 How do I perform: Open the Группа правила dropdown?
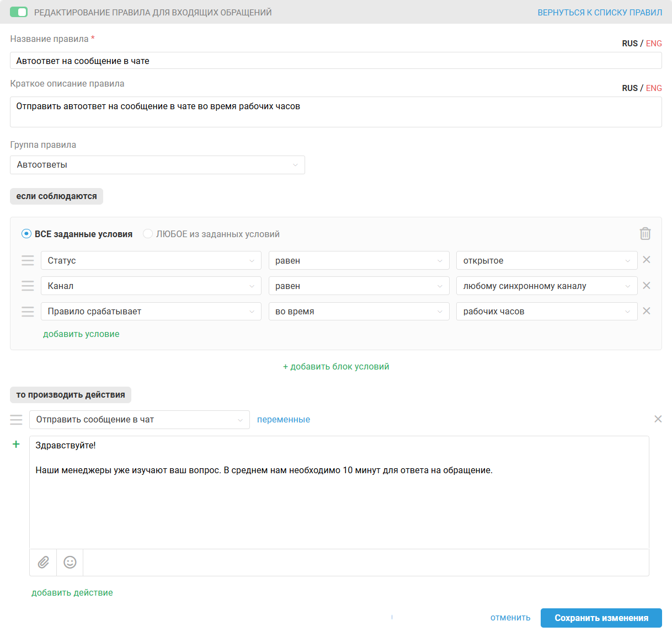coord(157,165)
